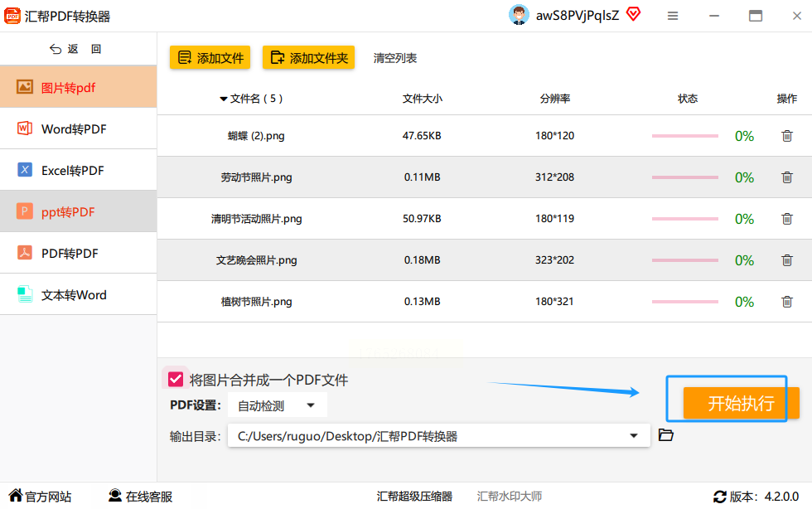Select the Excel转PDF sidebar item

pos(73,171)
